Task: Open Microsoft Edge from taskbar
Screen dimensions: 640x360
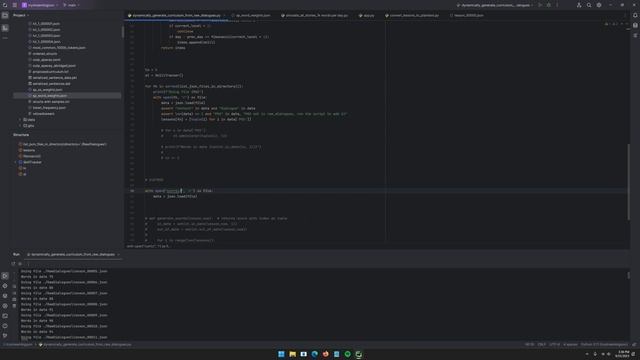Action: (315, 354)
